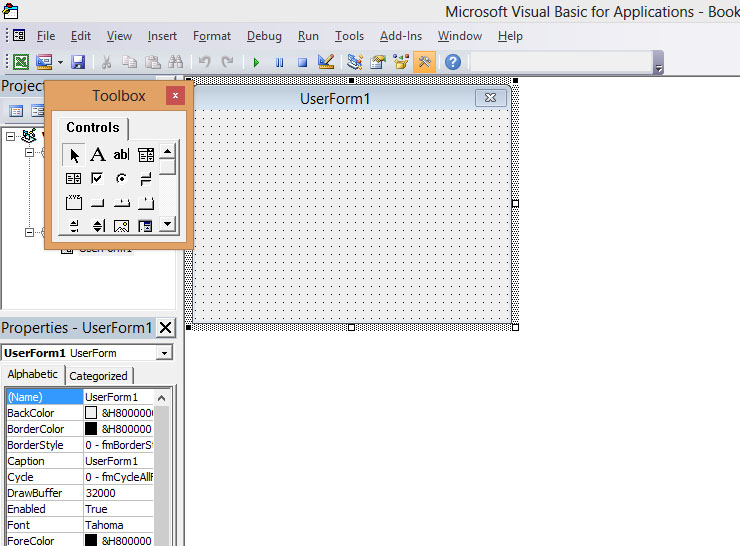Open the Help menu
740x546 pixels.
coord(510,36)
